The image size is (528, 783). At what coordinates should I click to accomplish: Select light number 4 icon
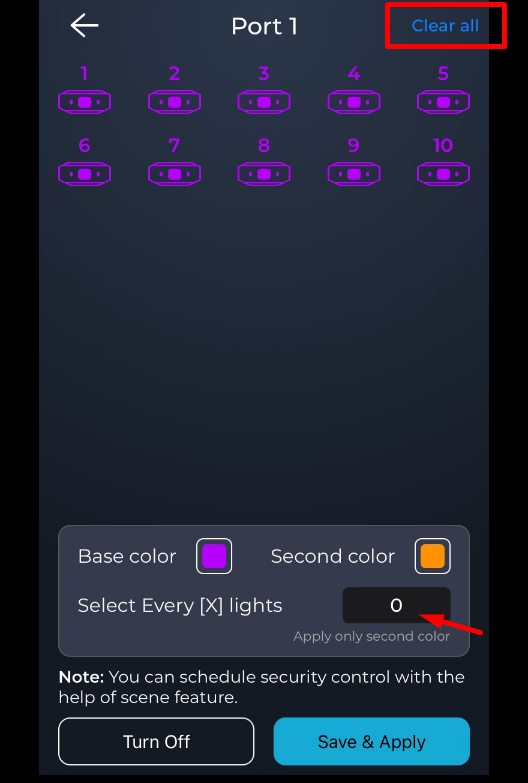pos(354,102)
